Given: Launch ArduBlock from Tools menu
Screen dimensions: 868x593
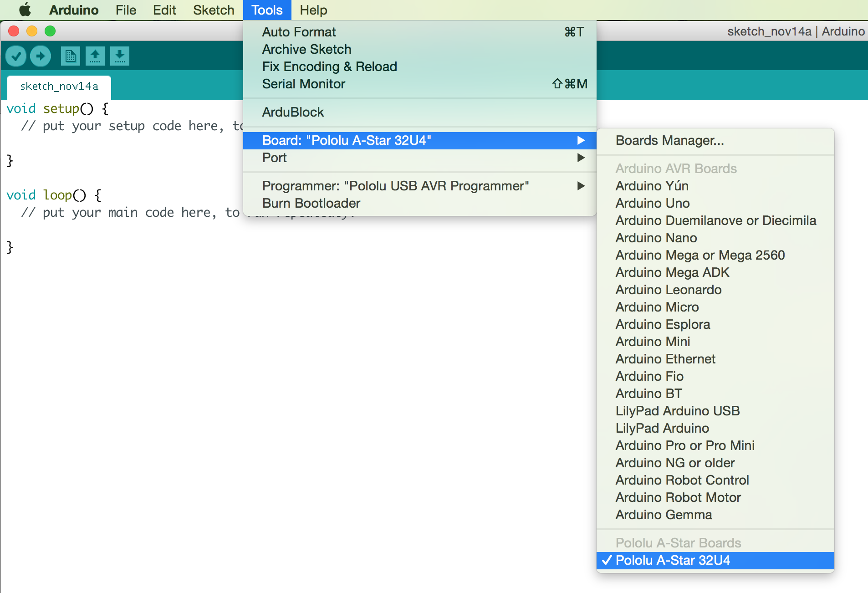Looking at the screenshot, I should pos(420,112).
